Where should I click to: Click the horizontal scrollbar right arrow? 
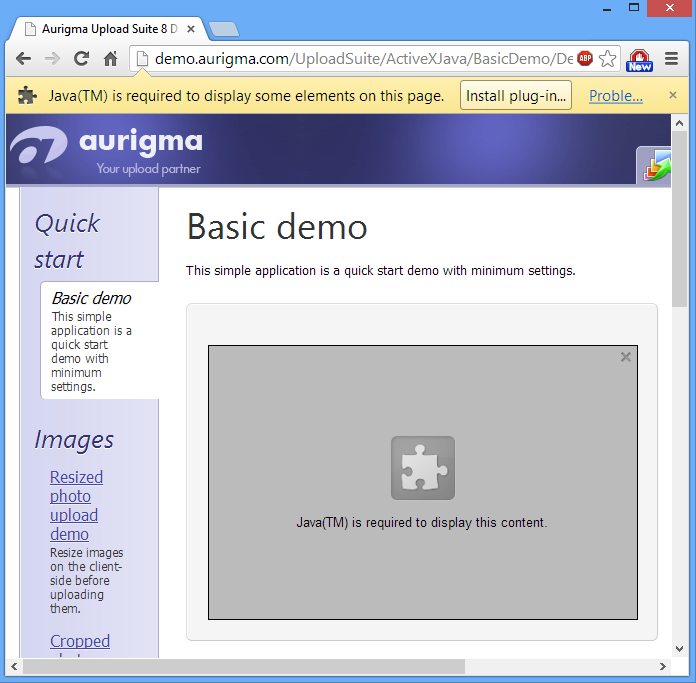(663, 666)
